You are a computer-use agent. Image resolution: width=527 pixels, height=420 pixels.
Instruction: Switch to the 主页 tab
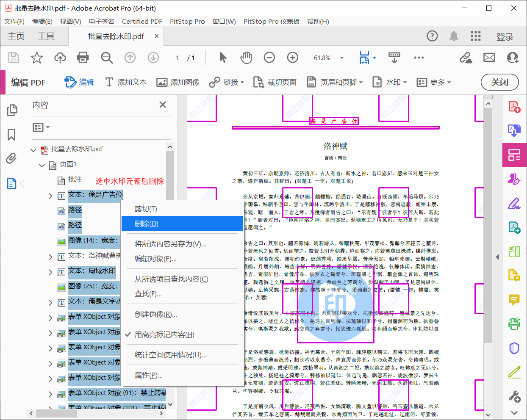click(16, 36)
